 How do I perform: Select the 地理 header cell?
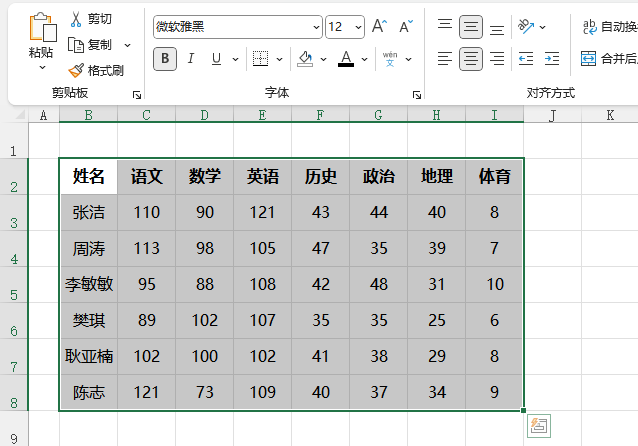click(437, 177)
